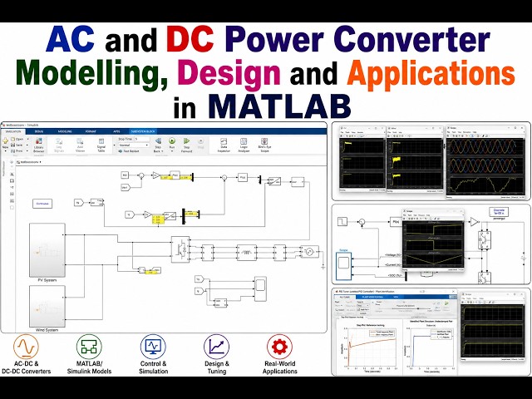Select the PI(s) controller block in battery model
532x399 pixels.
tap(396, 222)
